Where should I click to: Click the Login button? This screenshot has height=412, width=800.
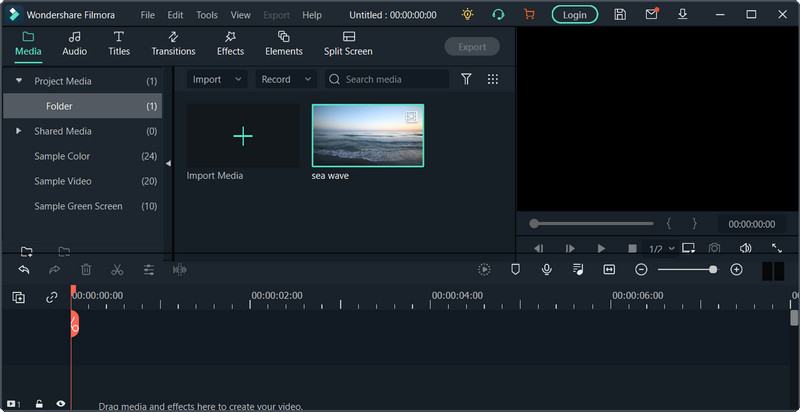pyautogui.click(x=574, y=15)
